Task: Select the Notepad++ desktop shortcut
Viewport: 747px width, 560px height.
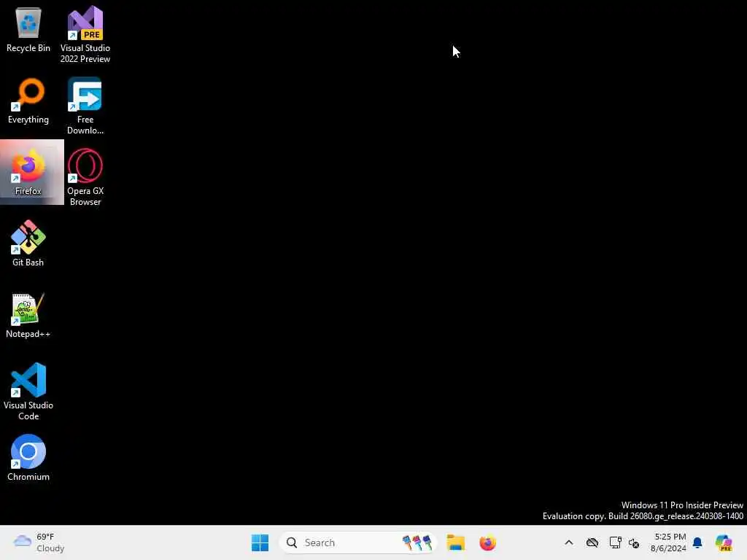Action: (28, 315)
